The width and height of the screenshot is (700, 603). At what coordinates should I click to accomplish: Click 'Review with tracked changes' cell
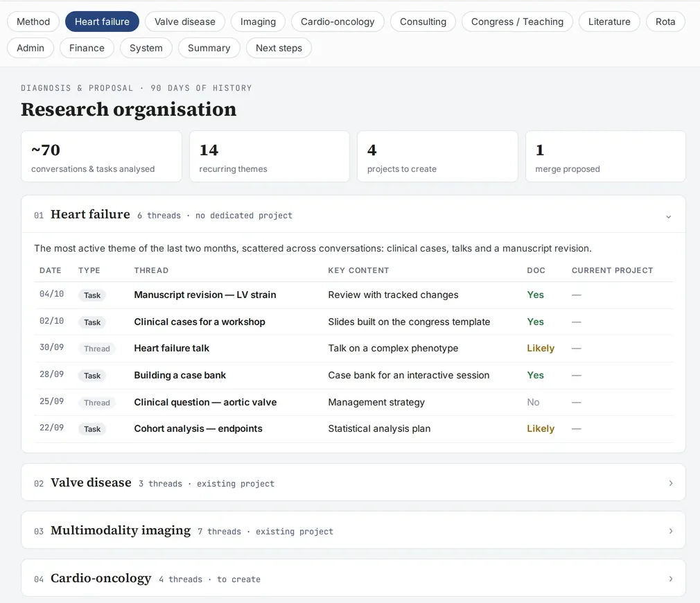coord(393,295)
